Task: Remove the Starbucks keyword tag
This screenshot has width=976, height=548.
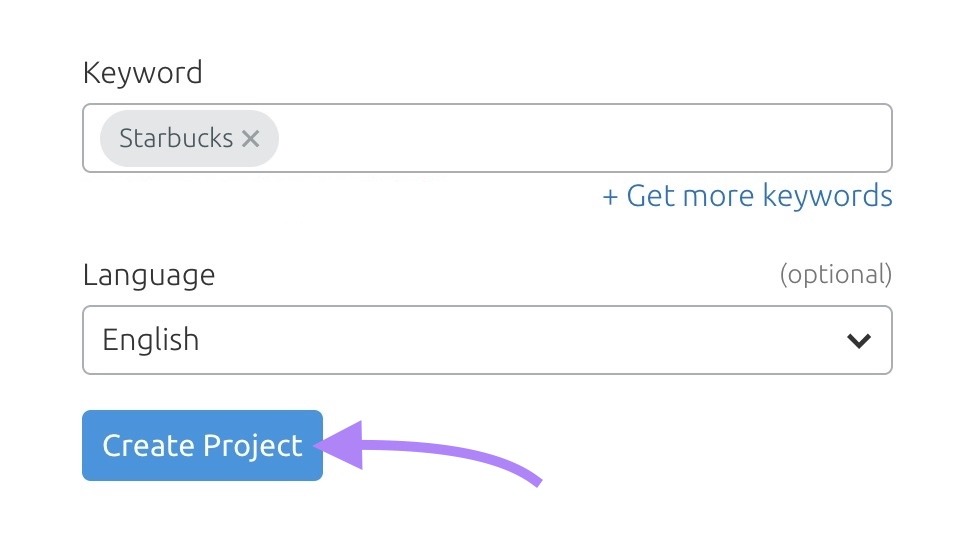Action: (x=250, y=139)
